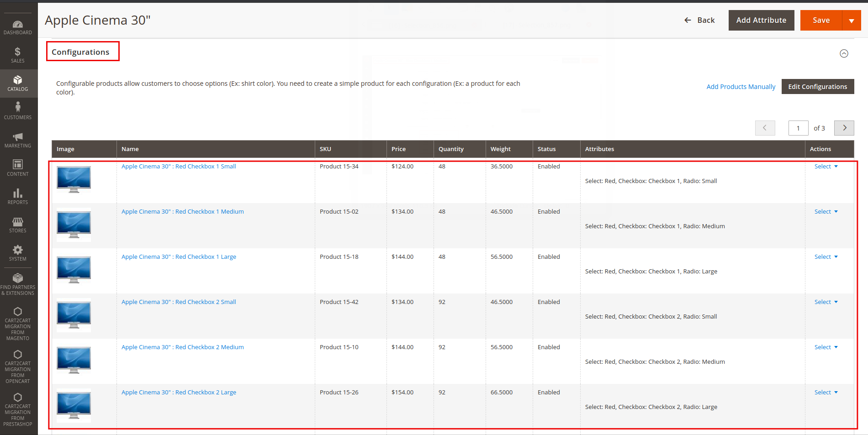The height and width of the screenshot is (435, 868).
Task: Open Red Checkbox 1 Medium product link
Action: (183, 212)
